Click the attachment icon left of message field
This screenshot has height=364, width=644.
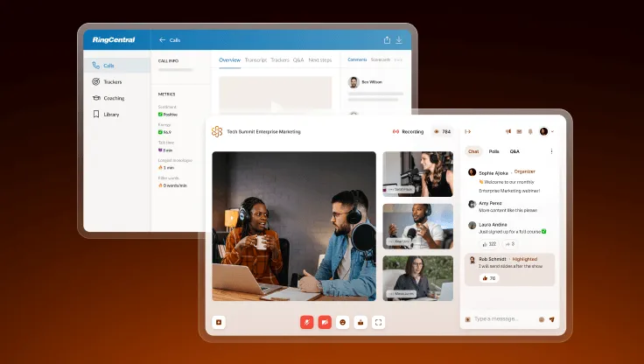coord(467,319)
